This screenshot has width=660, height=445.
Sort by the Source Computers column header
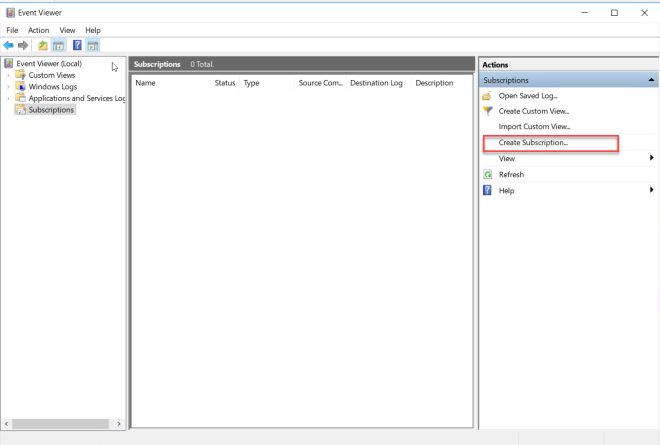coord(320,83)
